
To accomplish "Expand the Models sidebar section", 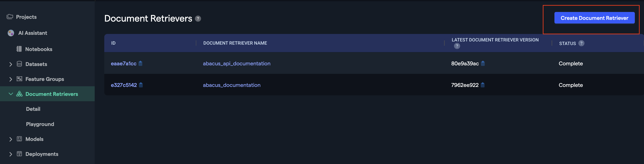I will [x=10, y=139].
